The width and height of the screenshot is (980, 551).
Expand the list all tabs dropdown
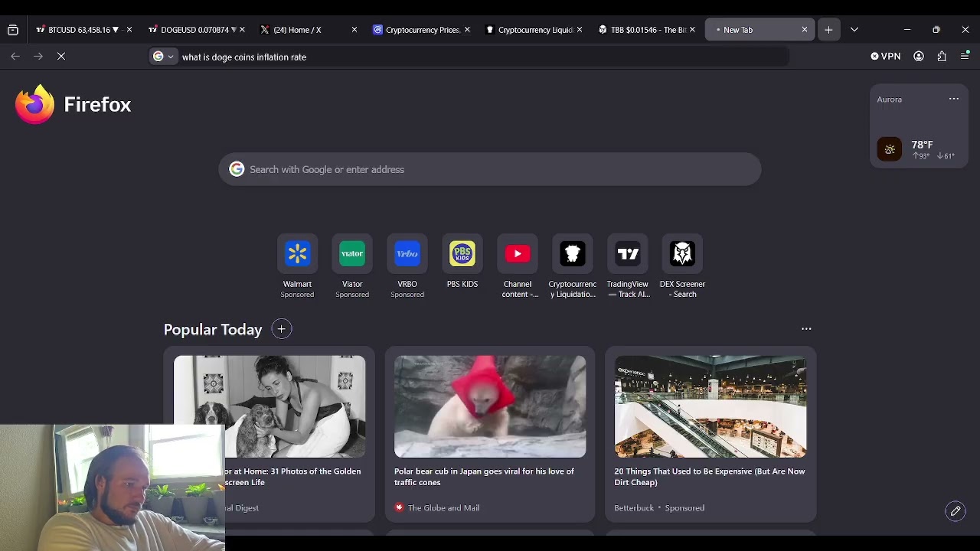854,30
